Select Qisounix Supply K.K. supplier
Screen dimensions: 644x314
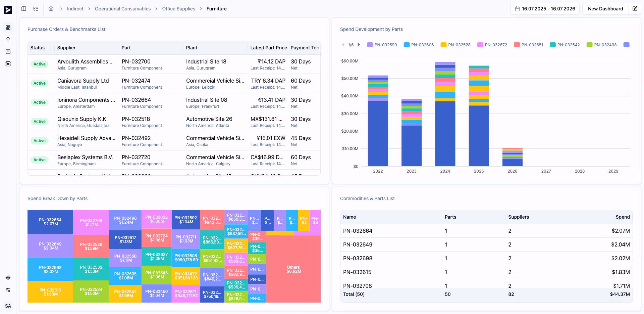click(x=83, y=119)
